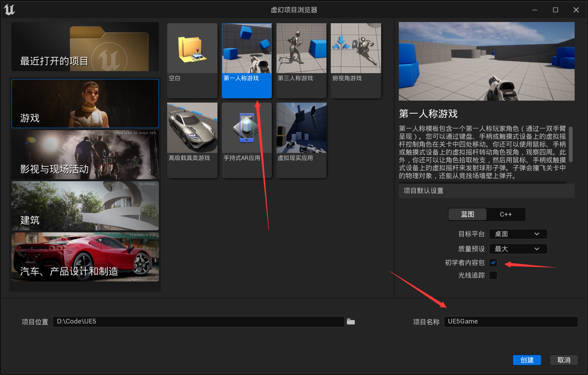The image size is (588, 375).
Task: Switch project type to C++
Action: click(x=506, y=214)
